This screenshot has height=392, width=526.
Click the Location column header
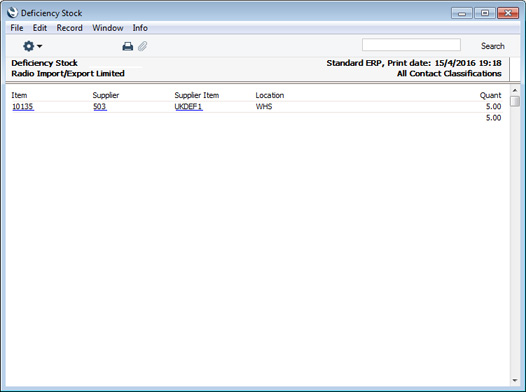[270, 95]
